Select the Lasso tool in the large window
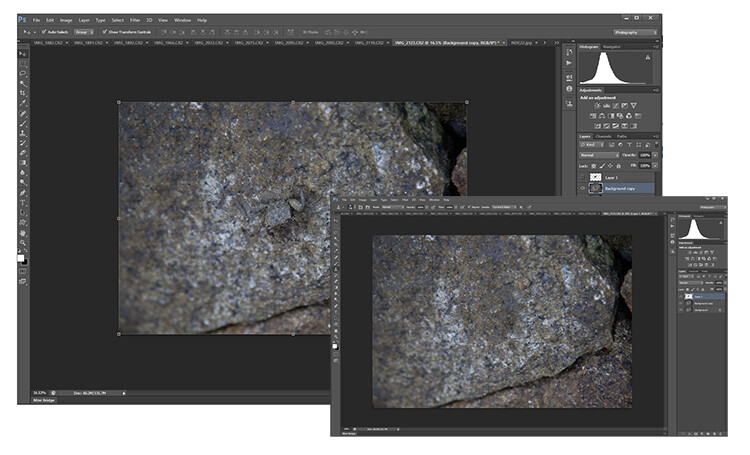The height and width of the screenshot is (455, 750). (22, 73)
